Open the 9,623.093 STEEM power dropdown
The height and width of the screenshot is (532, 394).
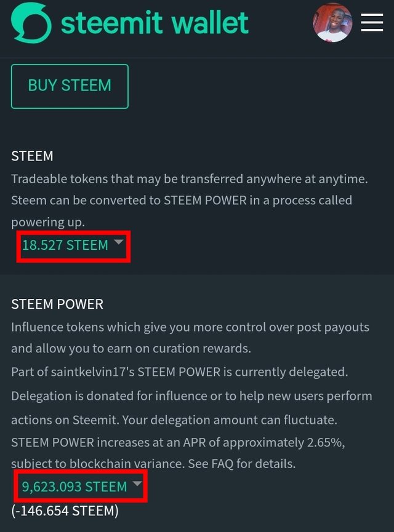[74, 487]
